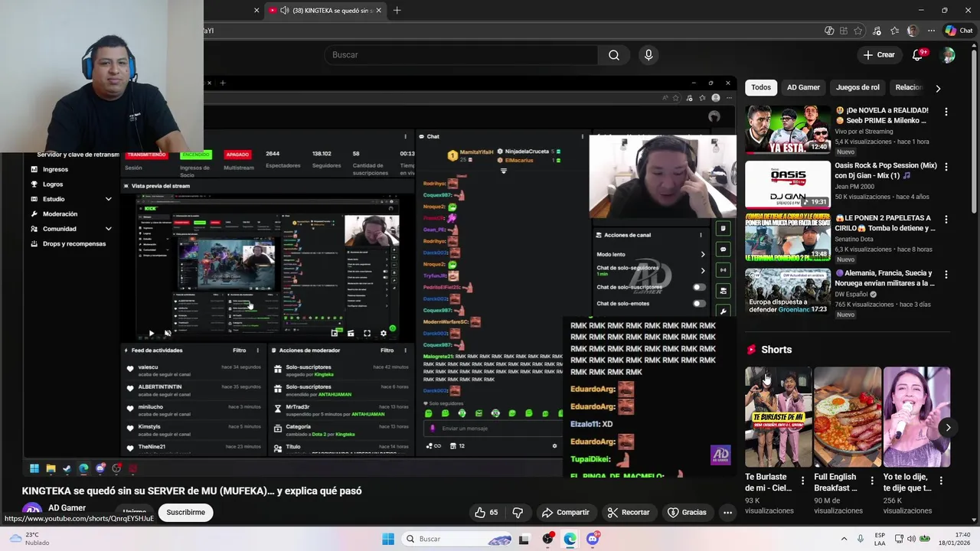
Task: Close the browser tab before KINGTEKA
Action: pos(256,10)
